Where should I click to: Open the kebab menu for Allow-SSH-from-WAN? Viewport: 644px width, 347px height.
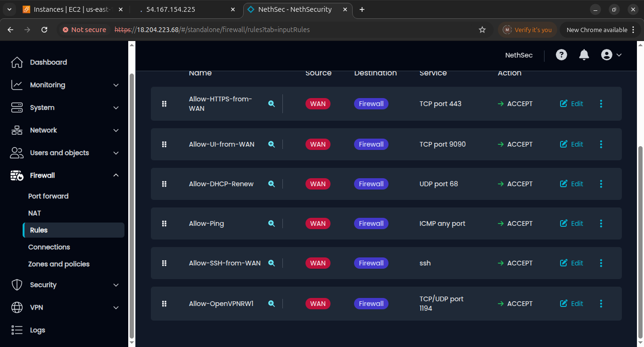[x=601, y=263]
